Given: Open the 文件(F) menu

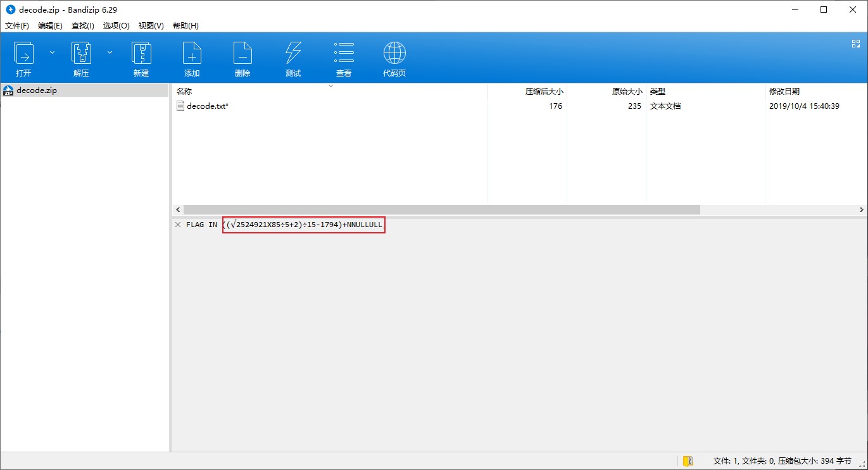Looking at the screenshot, I should (17, 26).
